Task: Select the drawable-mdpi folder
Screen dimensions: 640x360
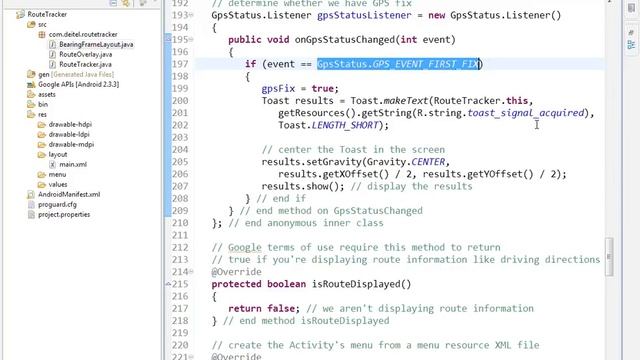Action: coord(66,144)
